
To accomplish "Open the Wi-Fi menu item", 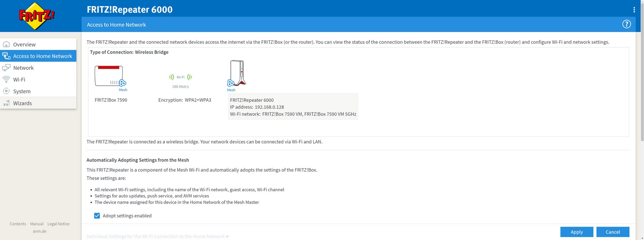I will (x=38, y=79).
